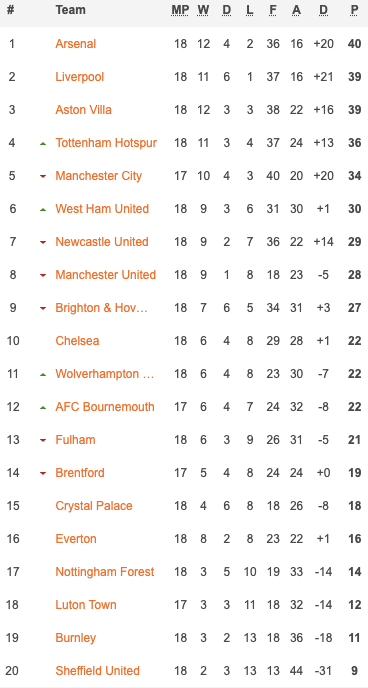The height and width of the screenshot is (688, 368).
Task: Click the Luton Town link
Action: [x=86, y=605]
